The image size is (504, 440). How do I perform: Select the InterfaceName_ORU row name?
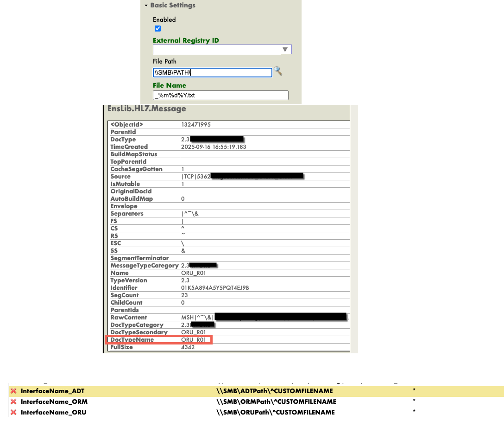[53, 413]
